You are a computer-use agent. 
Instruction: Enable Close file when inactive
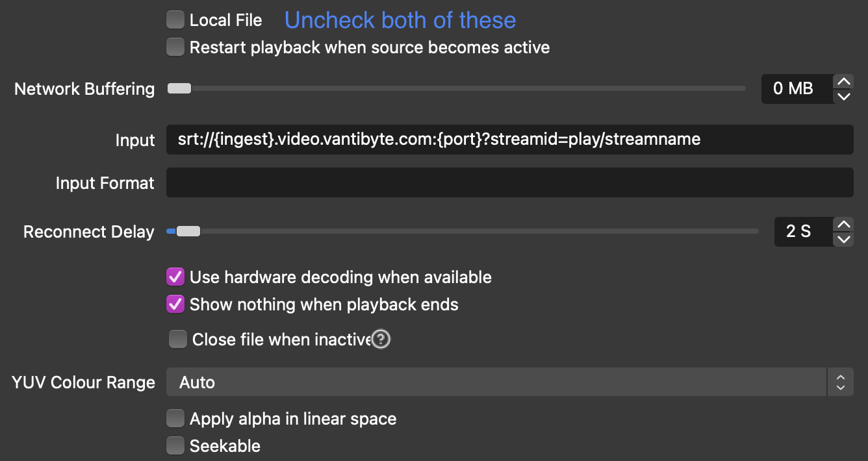tap(177, 338)
